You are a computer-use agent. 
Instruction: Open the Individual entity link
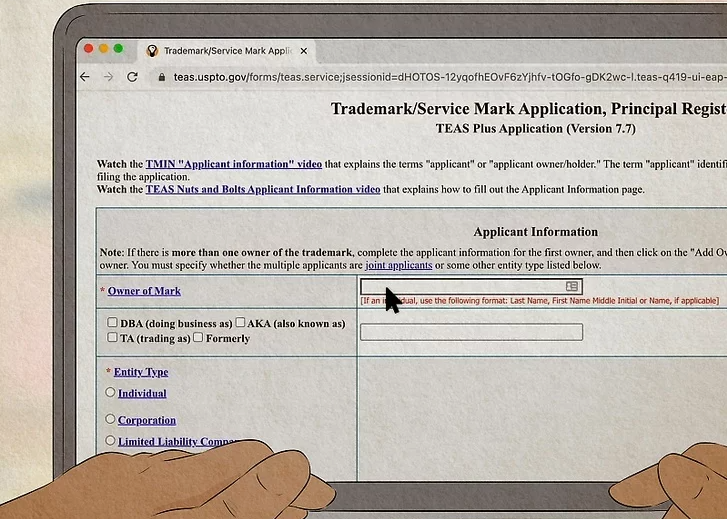142,393
